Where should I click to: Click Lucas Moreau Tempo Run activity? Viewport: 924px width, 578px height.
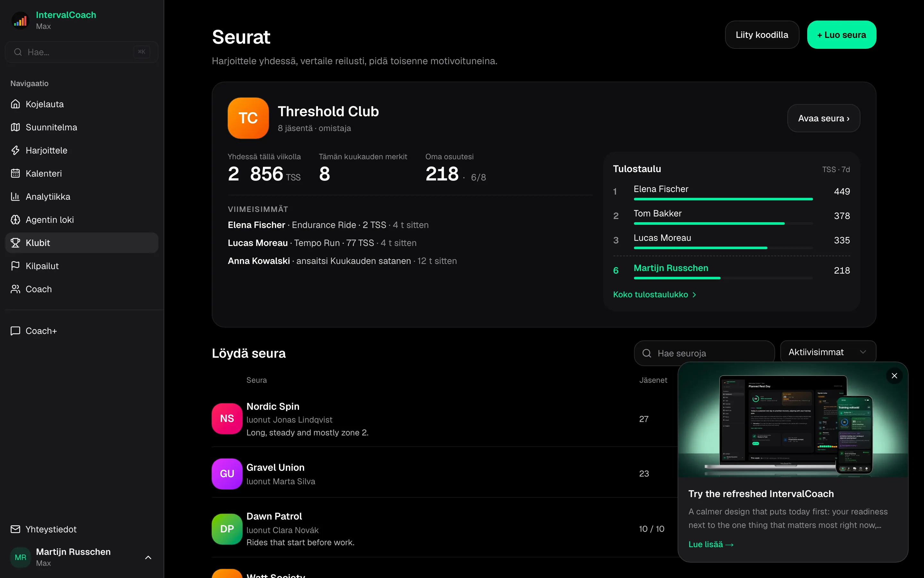pos(322,243)
